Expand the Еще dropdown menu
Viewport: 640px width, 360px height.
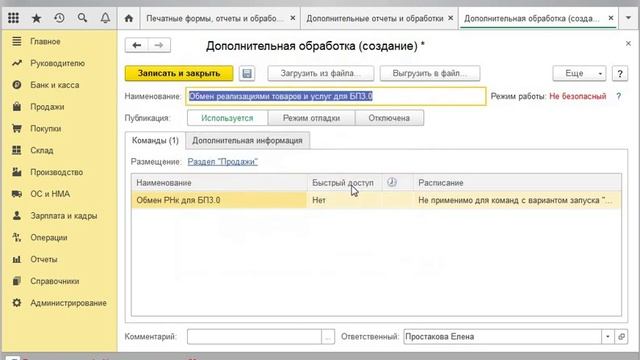[579, 73]
